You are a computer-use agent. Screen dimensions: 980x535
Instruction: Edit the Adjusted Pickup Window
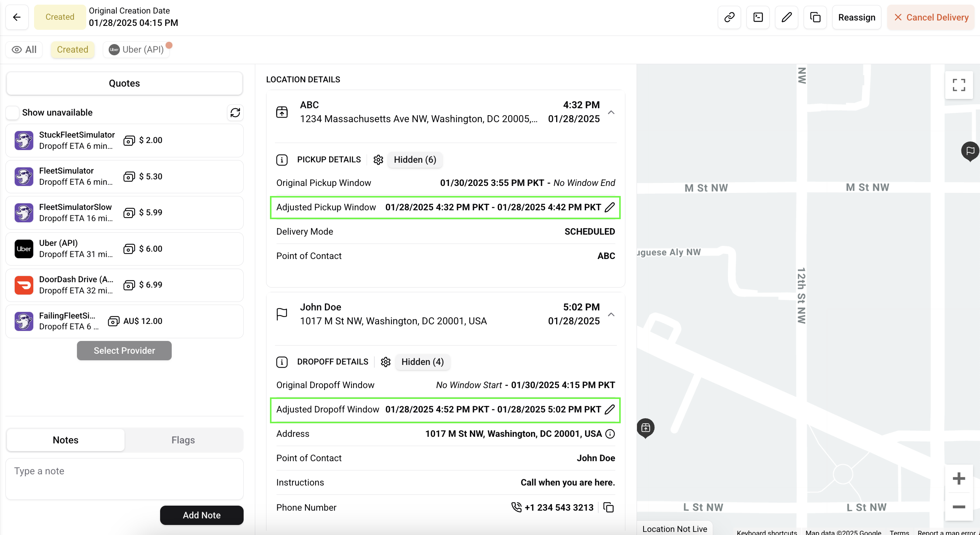[x=610, y=208]
